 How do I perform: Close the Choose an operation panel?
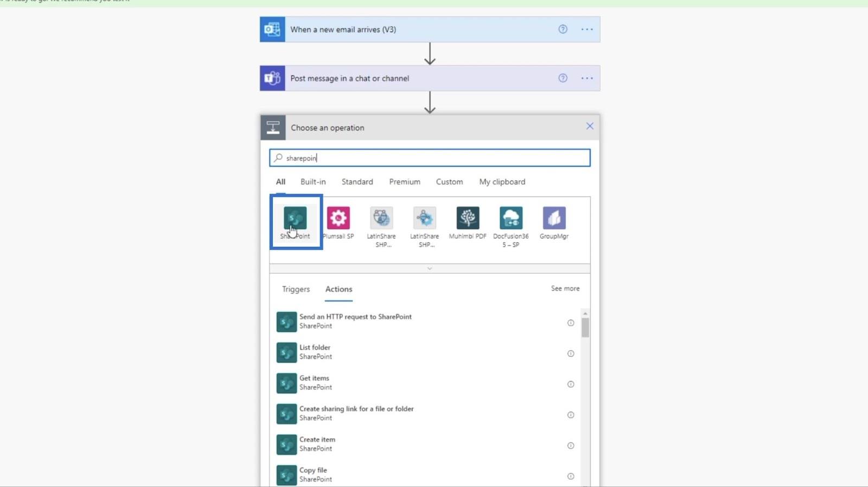(x=590, y=126)
